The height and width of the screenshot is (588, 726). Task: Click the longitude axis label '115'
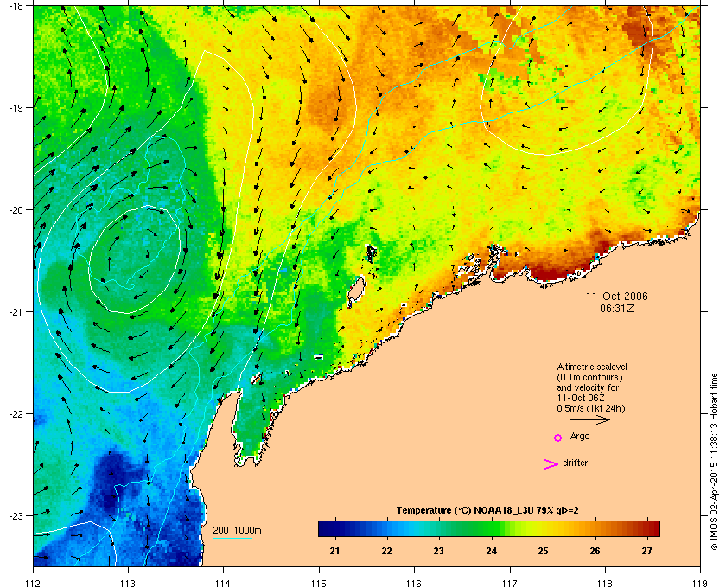[x=319, y=583]
